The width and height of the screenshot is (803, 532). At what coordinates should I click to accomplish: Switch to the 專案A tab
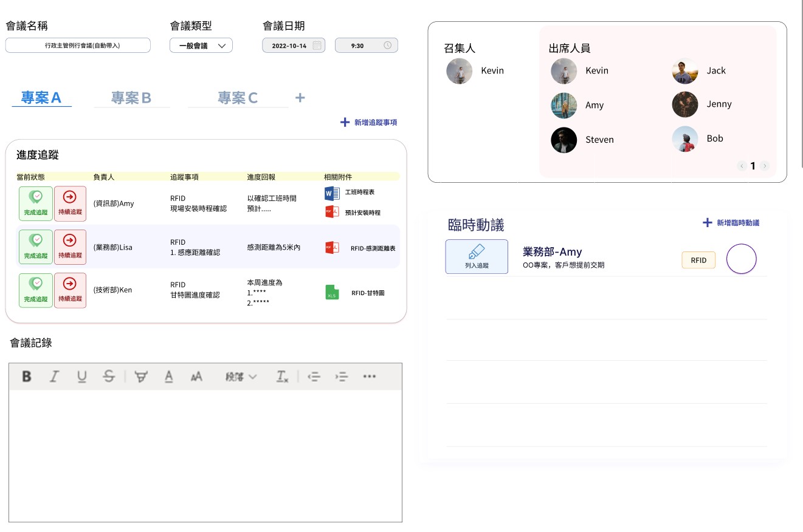[x=41, y=98]
